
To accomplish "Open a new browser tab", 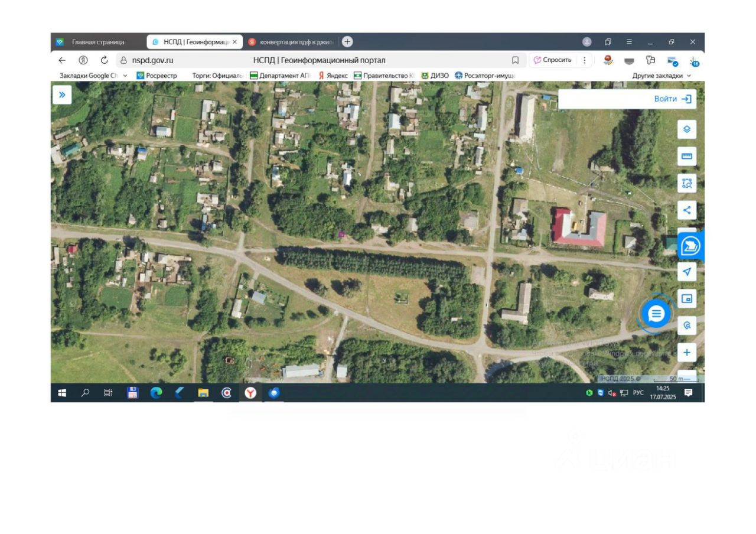I will coord(347,41).
